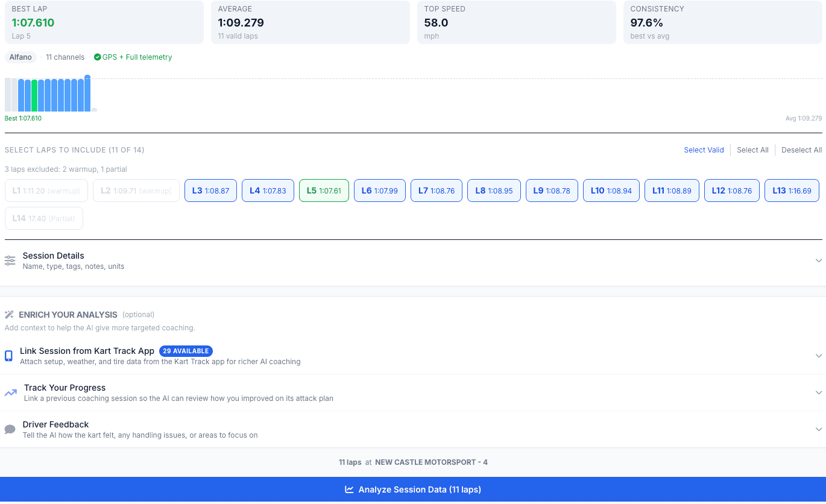Click the chart icon inside Analyze button
This screenshot has width=826, height=504.
(x=348, y=490)
